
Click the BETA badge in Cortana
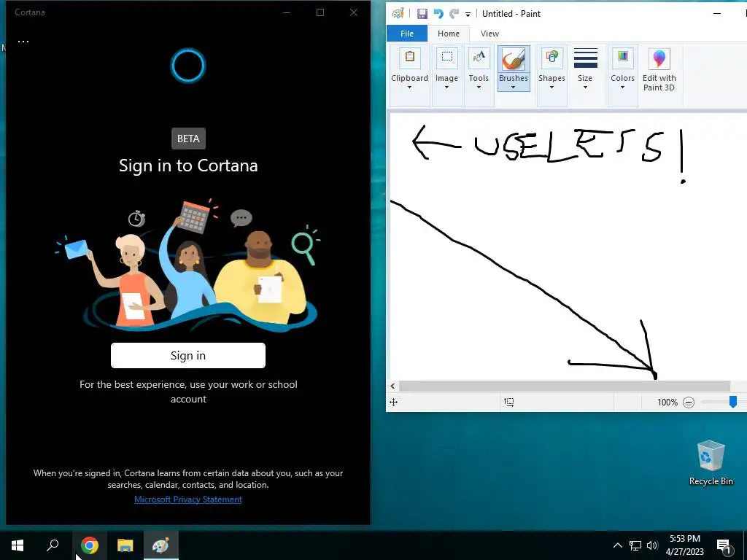click(x=188, y=139)
